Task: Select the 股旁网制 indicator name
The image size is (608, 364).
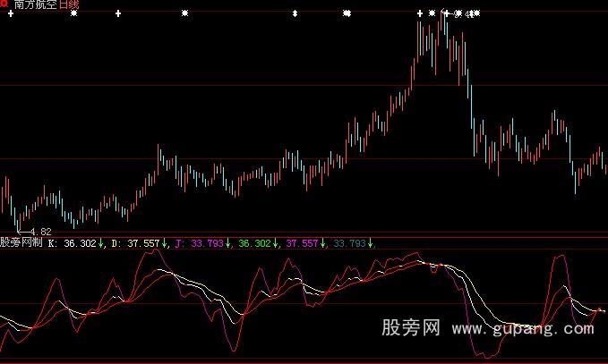Action: pos(21,242)
